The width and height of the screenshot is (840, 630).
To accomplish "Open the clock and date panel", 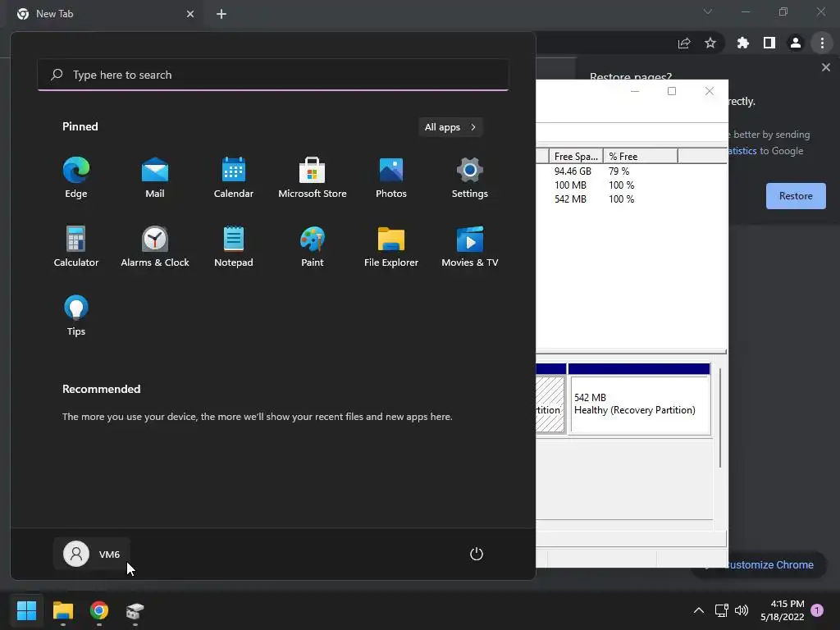I will tap(782, 610).
